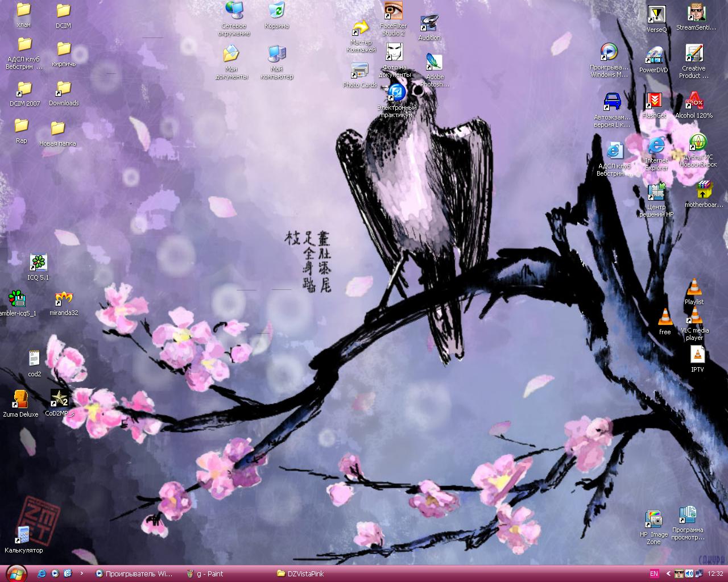Click the miranda32 desktop icon
Image resolution: width=728 pixels, height=582 pixels.
64,298
